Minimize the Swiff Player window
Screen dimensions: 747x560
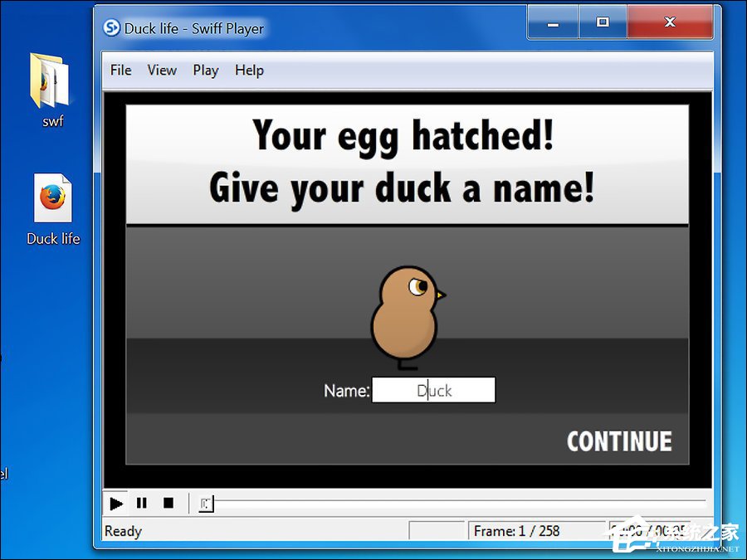(x=553, y=23)
